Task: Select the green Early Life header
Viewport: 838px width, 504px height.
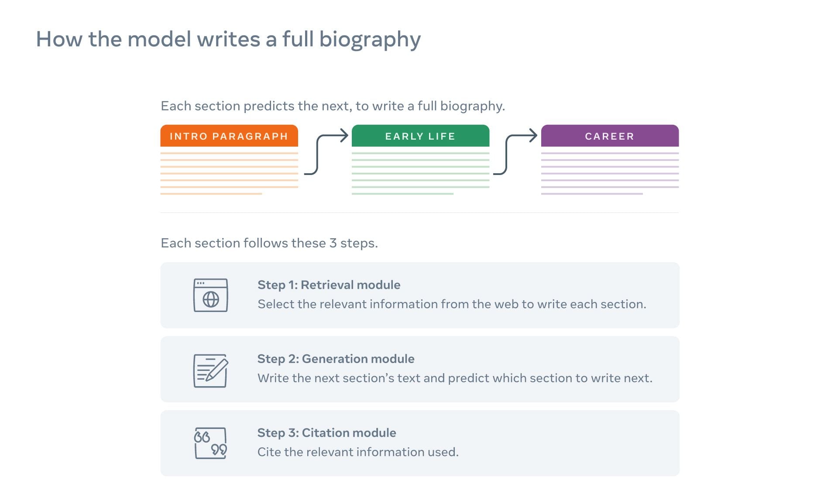Action: click(x=420, y=136)
